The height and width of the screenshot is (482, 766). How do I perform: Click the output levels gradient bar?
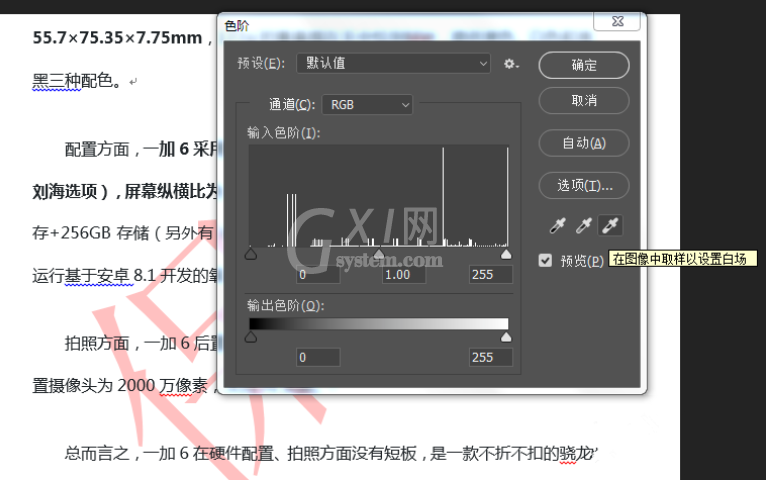pyautogui.click(x=379, y=324)
